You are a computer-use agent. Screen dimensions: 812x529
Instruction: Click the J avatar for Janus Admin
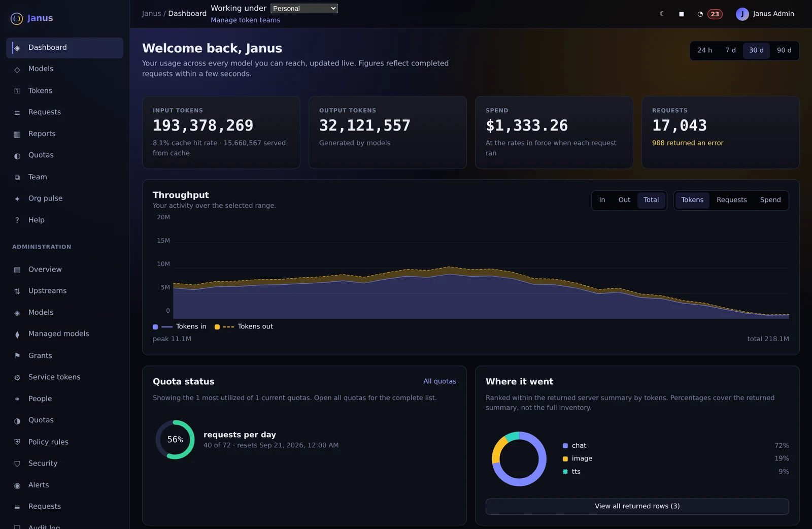742,14
